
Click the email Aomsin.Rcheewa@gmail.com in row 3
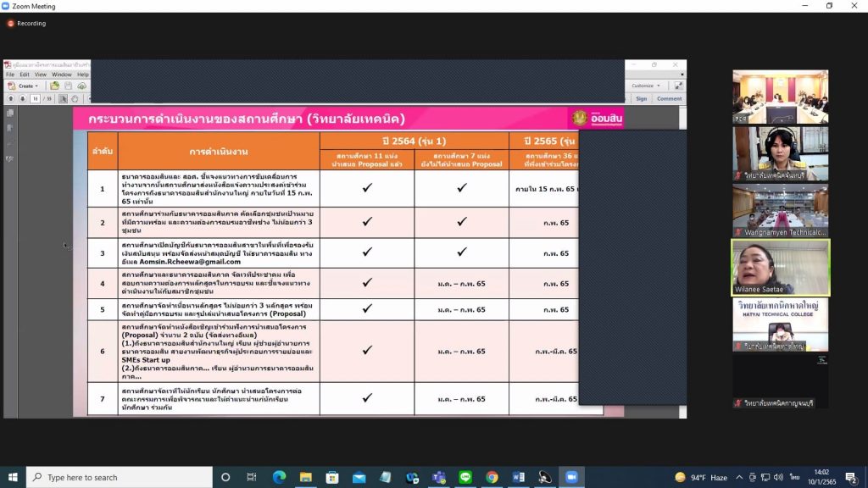[x=190, y=262]
